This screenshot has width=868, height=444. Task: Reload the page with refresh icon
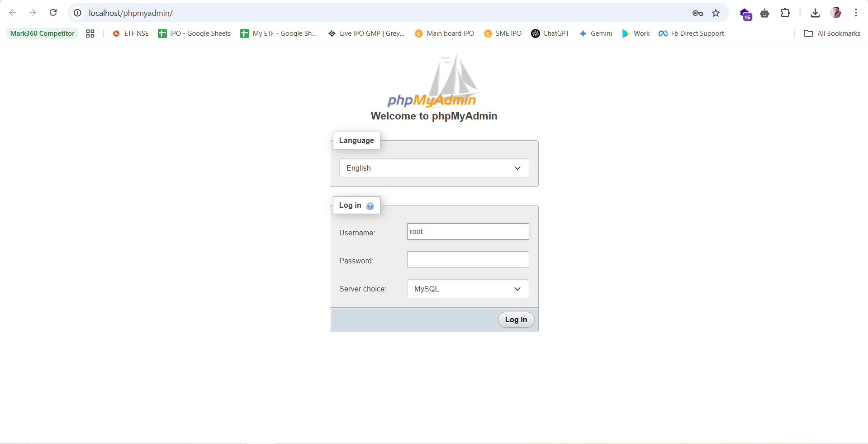pos(53,13)
